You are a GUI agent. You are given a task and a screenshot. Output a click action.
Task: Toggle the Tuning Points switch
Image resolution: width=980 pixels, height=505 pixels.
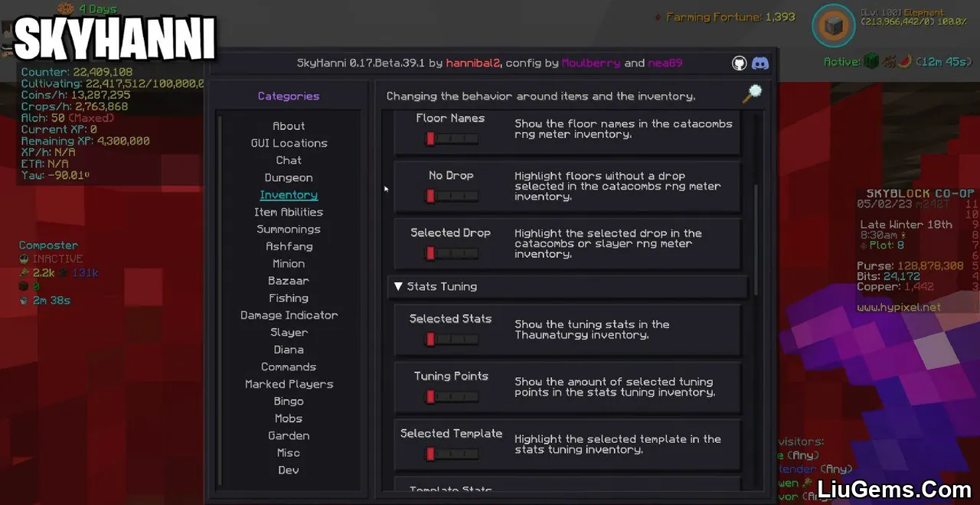452,396
